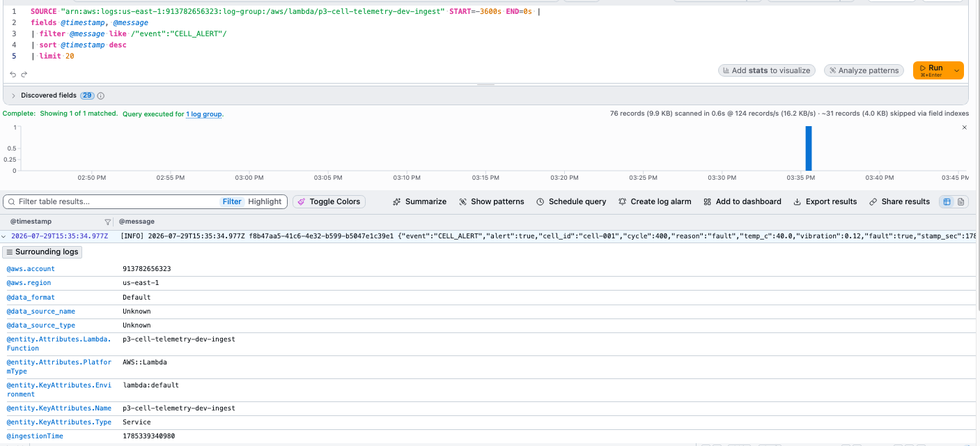Image resolution: width=980 pixels, height=446 pixels.
Task: Click the @entity.KeyAttributes.Type field name
Action: pyautogui.click(x=59, y=422)
